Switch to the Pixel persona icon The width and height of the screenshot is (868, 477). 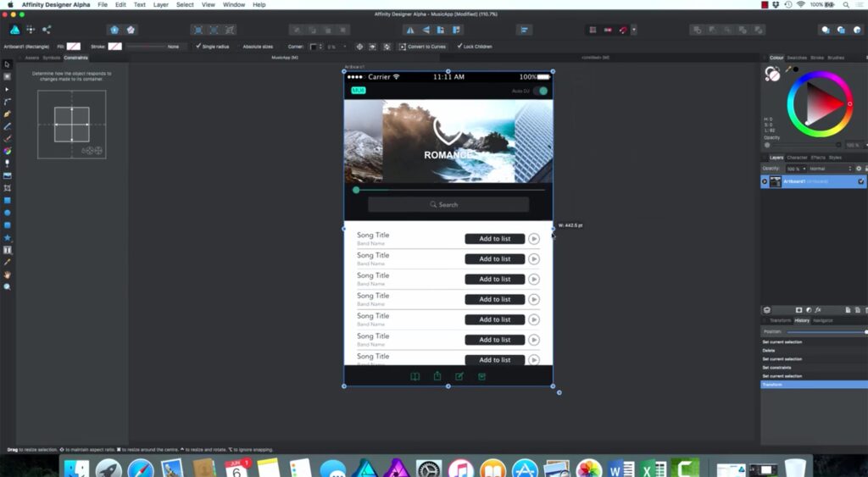31,30
